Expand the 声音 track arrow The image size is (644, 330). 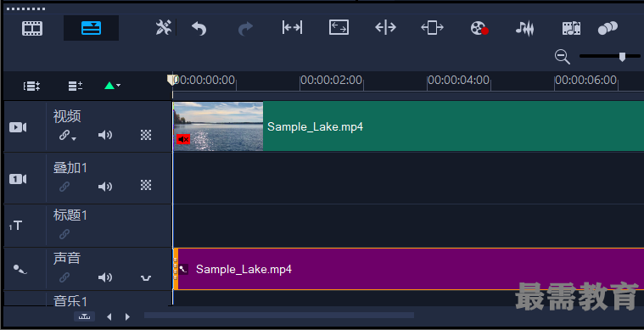(146, 278)
